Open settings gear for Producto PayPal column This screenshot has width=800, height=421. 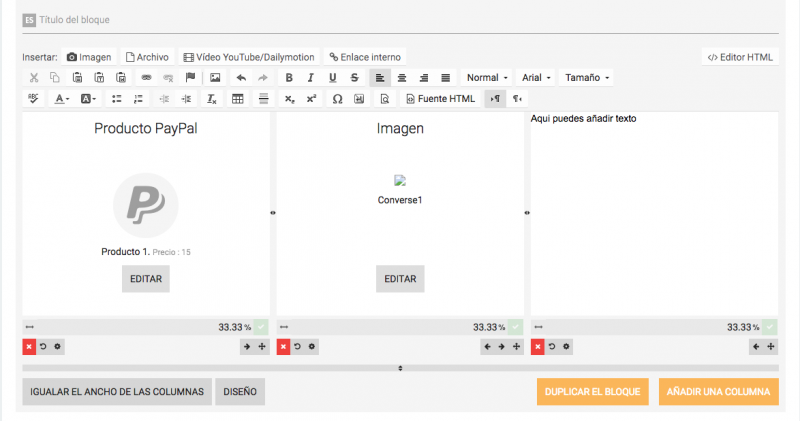[58, 346]
